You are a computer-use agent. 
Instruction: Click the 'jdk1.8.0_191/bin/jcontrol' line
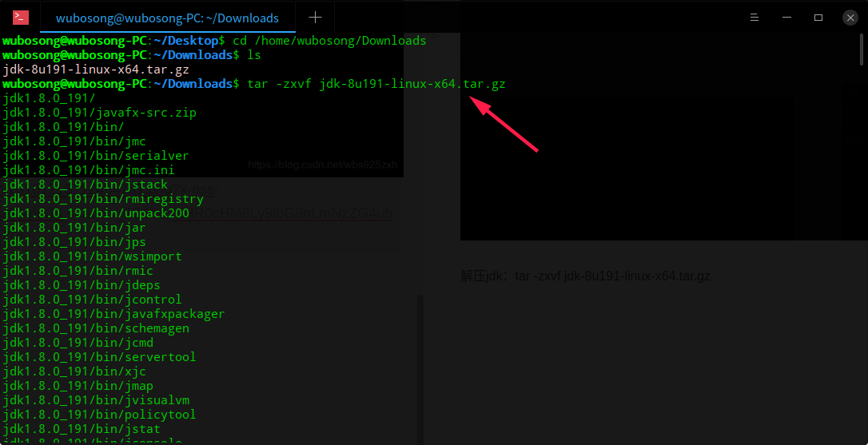[x=92, y=300]
